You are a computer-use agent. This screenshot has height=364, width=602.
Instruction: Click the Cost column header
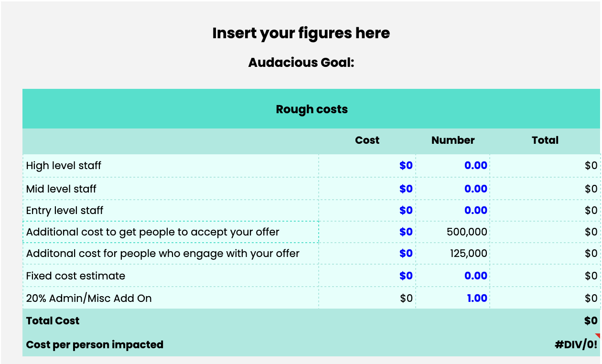pos(367,140)
